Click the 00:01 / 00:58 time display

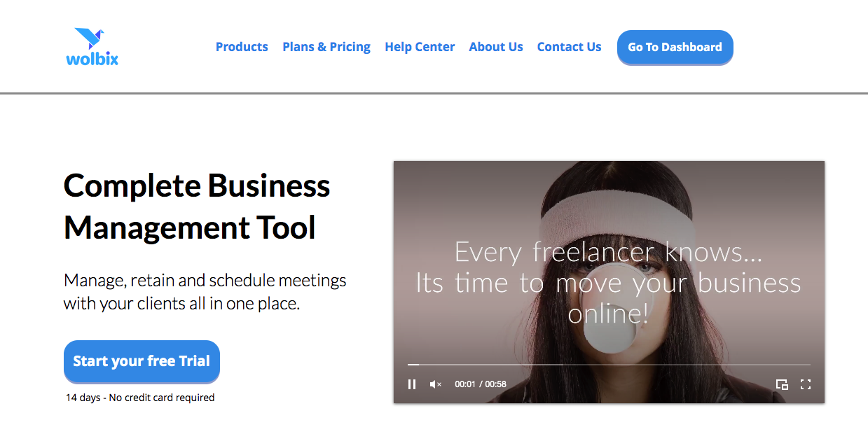tap(480, 384)
